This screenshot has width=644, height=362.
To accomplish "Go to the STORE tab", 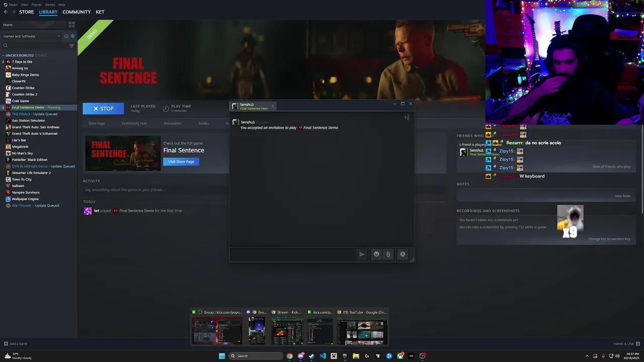I will click(x=27, y=12).
